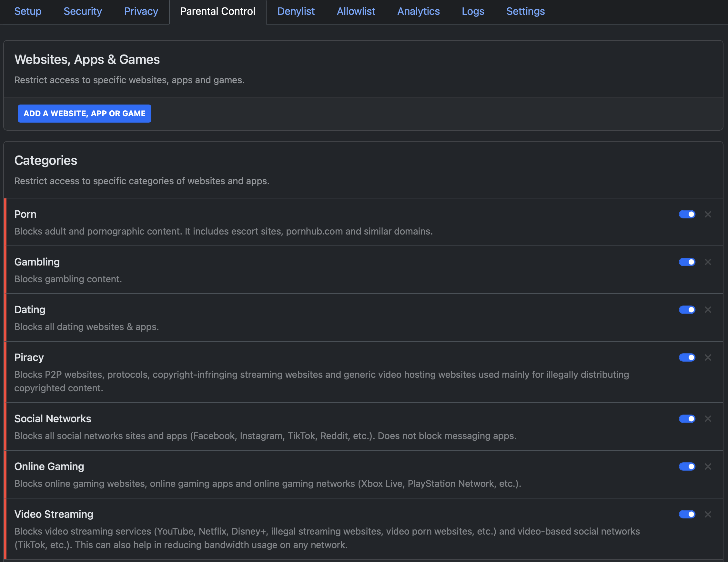Disable the Porn blocking toggle
Image resolution: width=728 pixels, height=562 pixels.
click(x=687, y=214)
